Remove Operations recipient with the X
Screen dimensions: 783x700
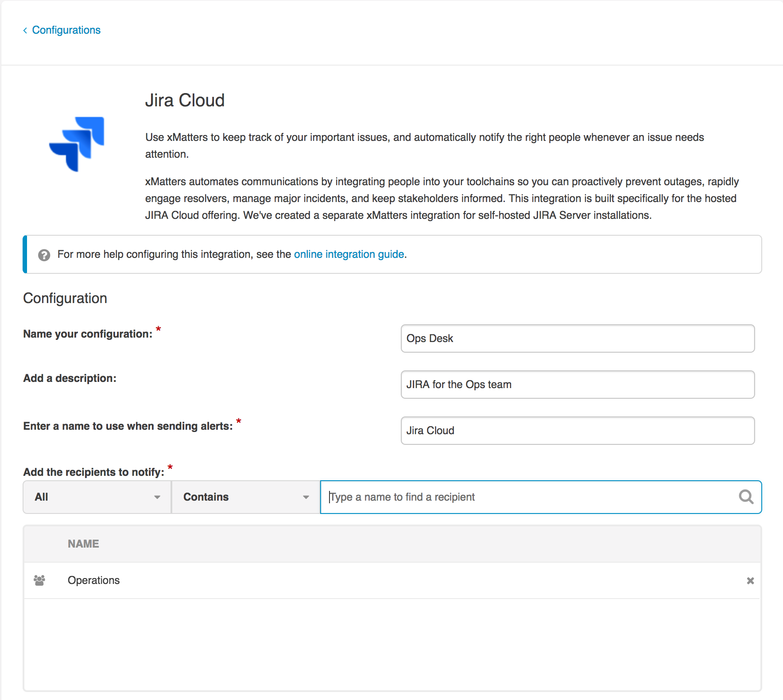tap(750, 580)
